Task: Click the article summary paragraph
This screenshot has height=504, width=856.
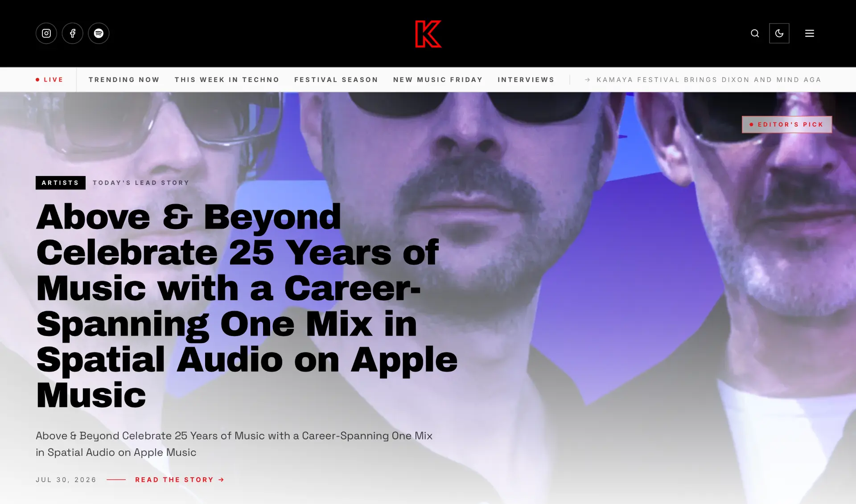Action: point(234,444)
